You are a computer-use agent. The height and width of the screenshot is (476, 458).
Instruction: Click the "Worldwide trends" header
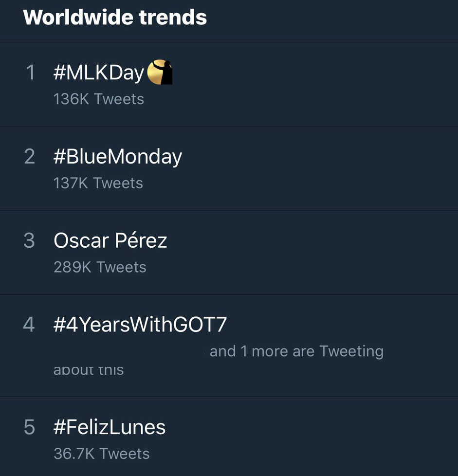[115, 18]
